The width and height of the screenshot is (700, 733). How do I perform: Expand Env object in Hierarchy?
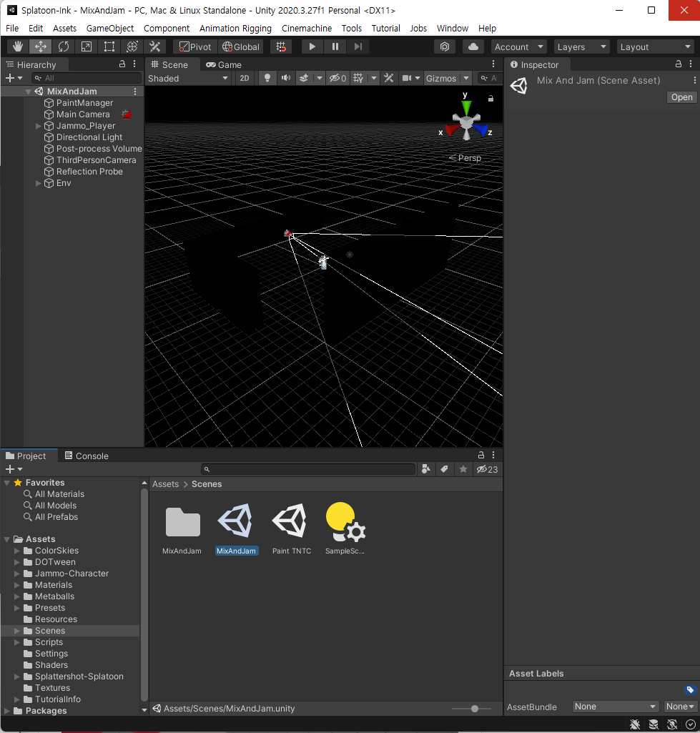click(x=39, y=183)
